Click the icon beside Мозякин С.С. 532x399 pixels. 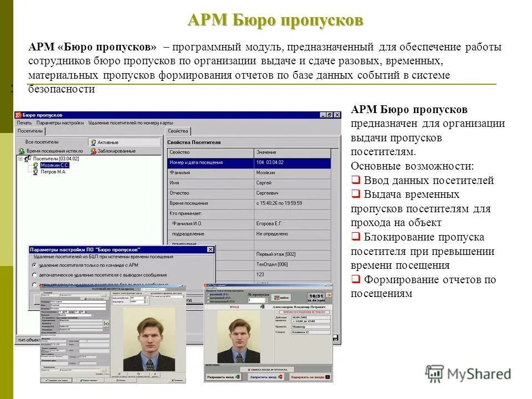pyautogui.click(x=35, y=165)
